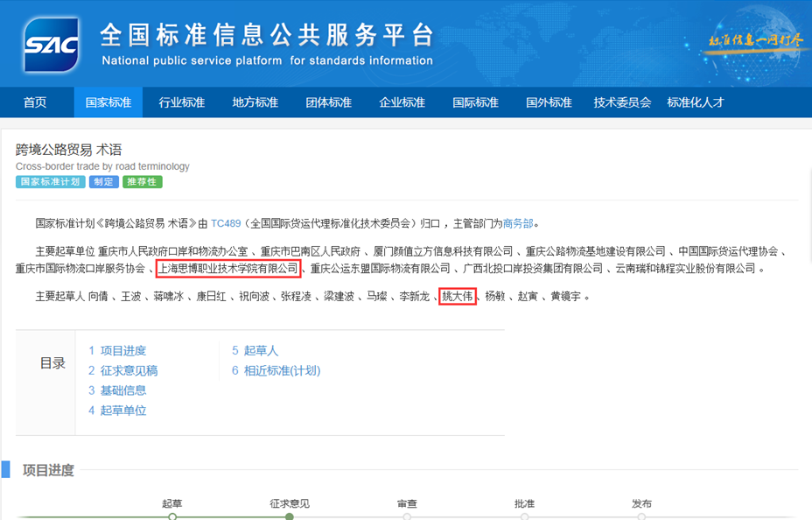Click the SAC logo icon

[52, 45]
